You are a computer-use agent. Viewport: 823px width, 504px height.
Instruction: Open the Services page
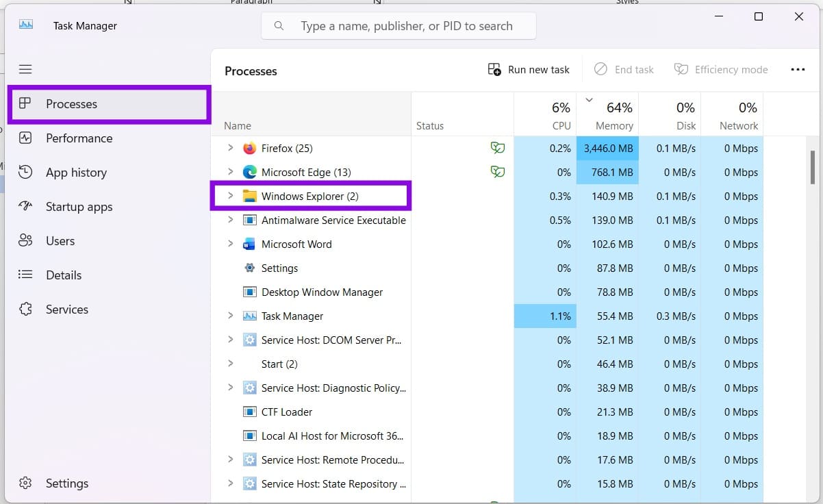coord(109,310)
